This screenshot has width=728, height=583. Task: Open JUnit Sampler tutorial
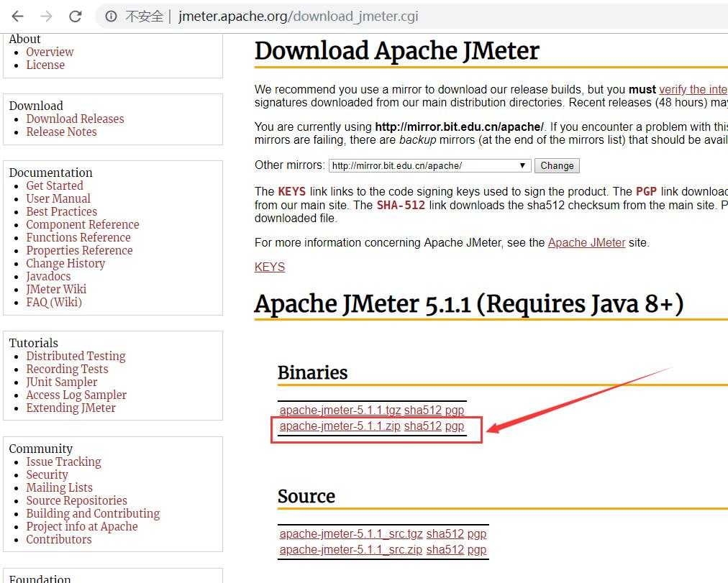62,382
